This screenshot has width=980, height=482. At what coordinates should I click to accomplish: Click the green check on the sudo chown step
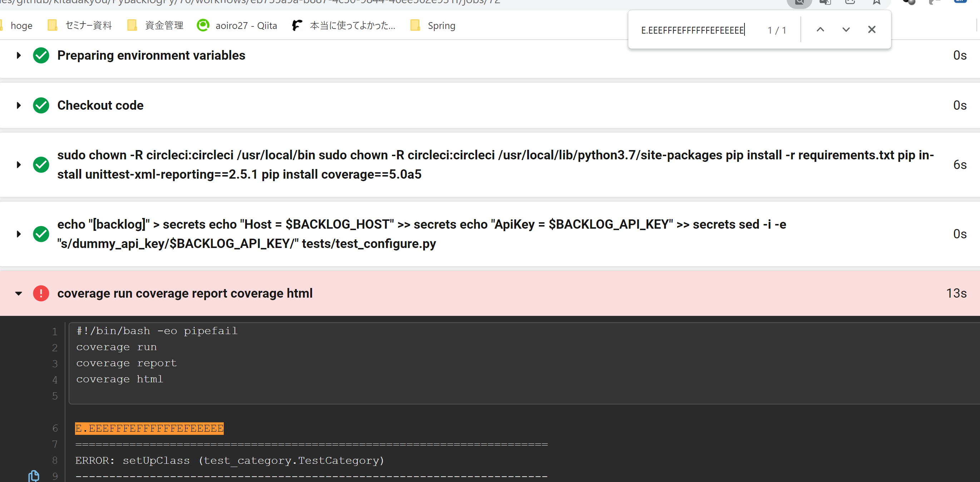tap(41, 165)
